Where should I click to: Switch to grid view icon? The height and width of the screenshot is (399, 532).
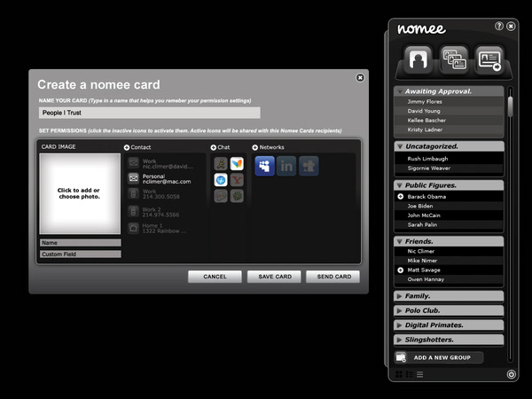pos(399,374)
